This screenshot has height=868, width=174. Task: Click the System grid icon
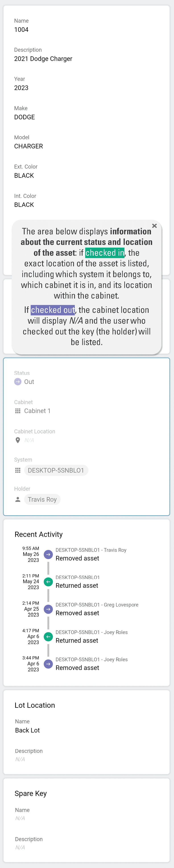[x=17, y=470]
